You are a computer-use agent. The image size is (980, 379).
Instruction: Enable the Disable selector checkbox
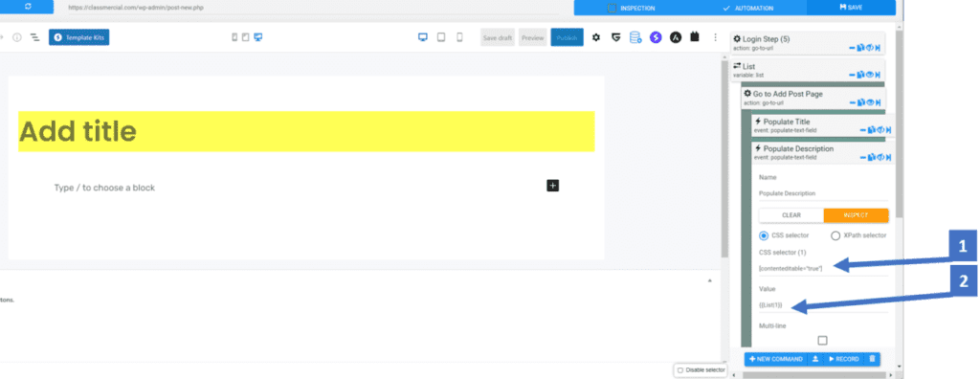pos(680,370)
